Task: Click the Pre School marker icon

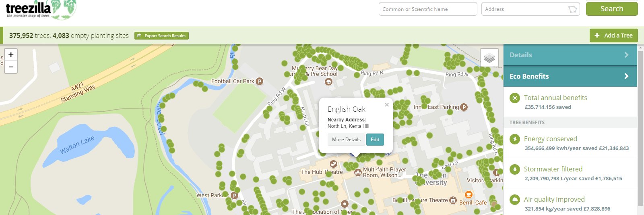Action: pos(328,82)
